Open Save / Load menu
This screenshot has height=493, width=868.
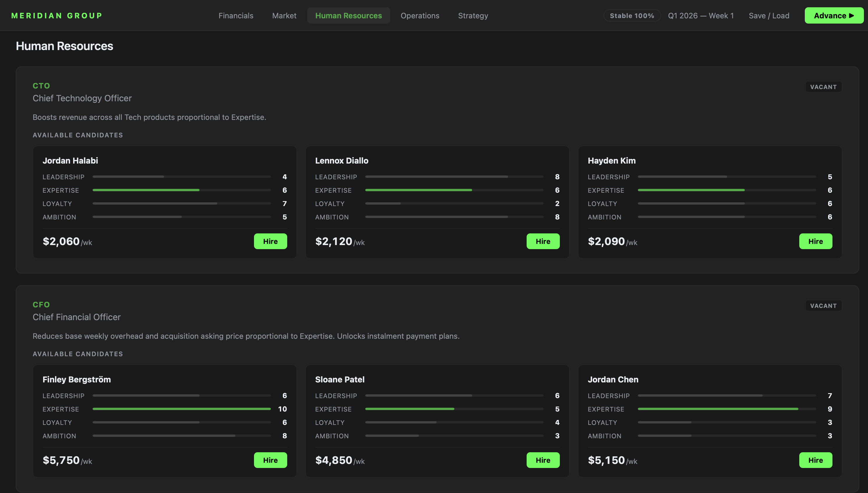click(x=769, y=16)
